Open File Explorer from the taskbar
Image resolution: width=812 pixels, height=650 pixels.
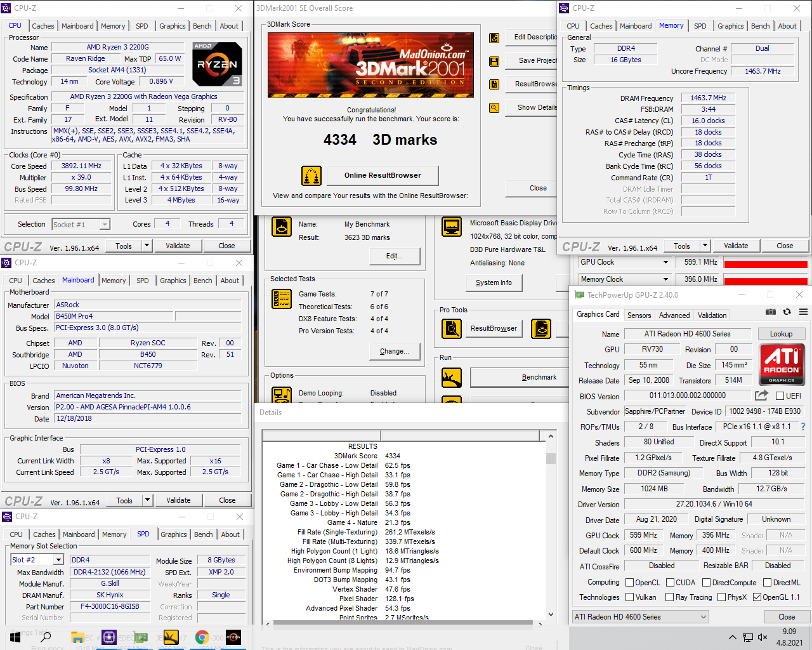[x=78, y=637]
